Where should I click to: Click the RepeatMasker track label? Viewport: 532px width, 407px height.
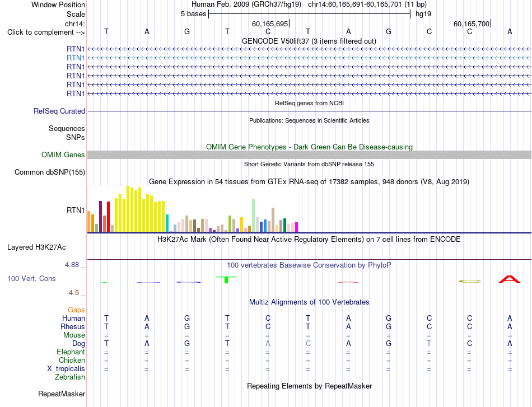[x=62, y=394]
